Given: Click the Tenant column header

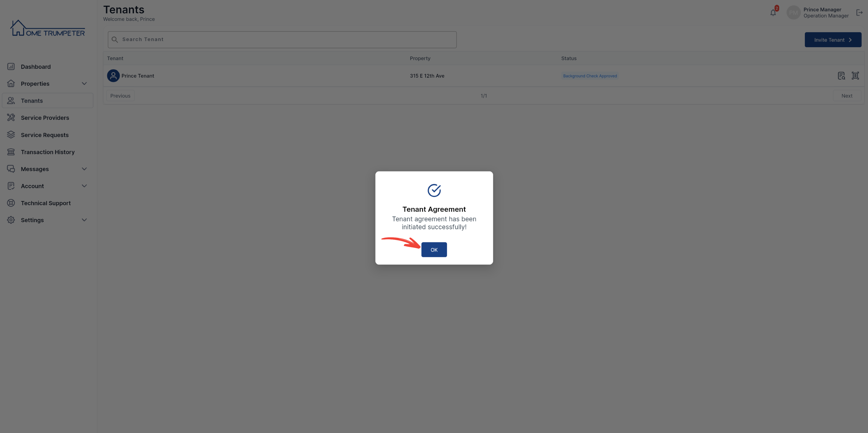Looking at the screenshot, I should pyautogui.click(x=115, y=58).
